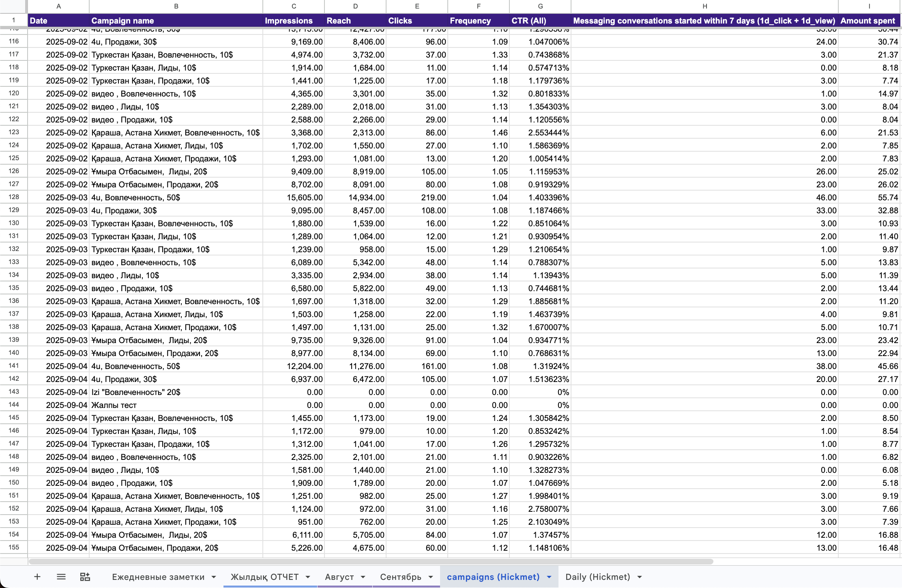Select campaign cell in row 123
Viewport: 902px width, 588px height.
tap(176, 133)
